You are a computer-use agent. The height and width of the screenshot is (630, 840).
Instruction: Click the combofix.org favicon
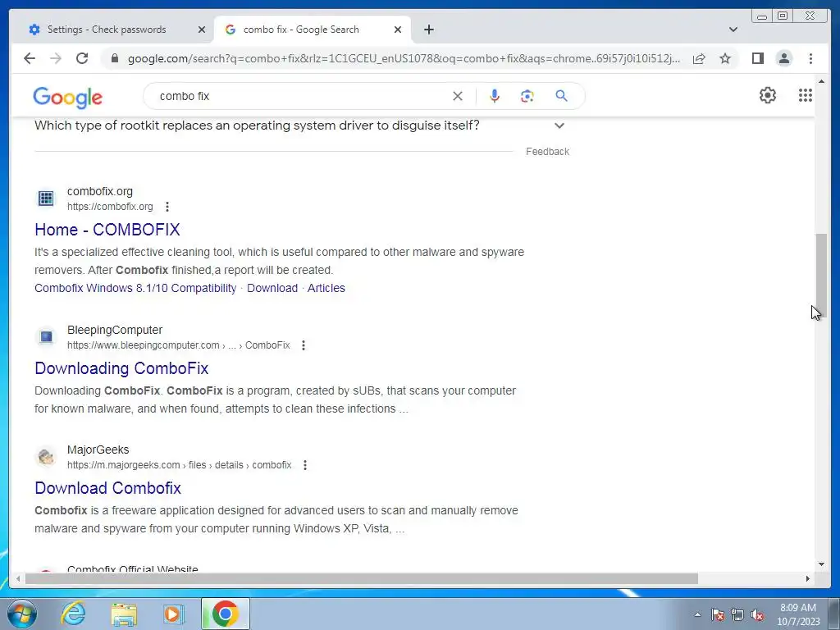point(46,199)
